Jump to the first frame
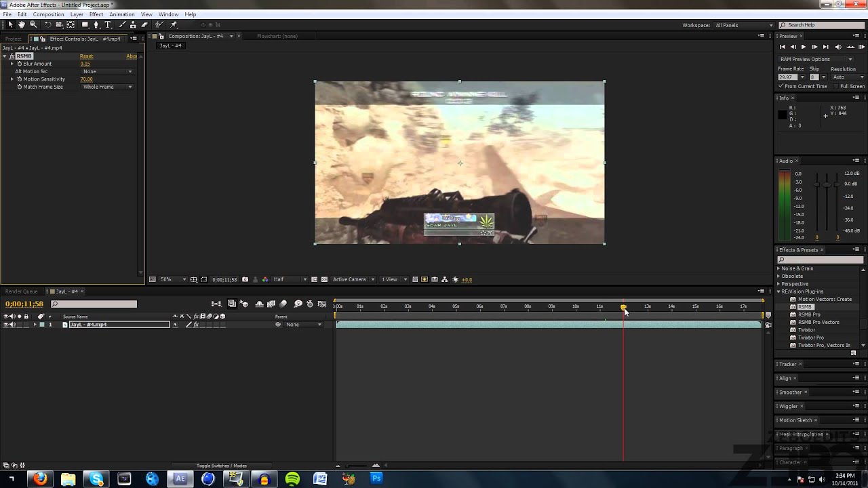Image resolution: width=868 pixels, height=488 pixels. click(782, 47)
